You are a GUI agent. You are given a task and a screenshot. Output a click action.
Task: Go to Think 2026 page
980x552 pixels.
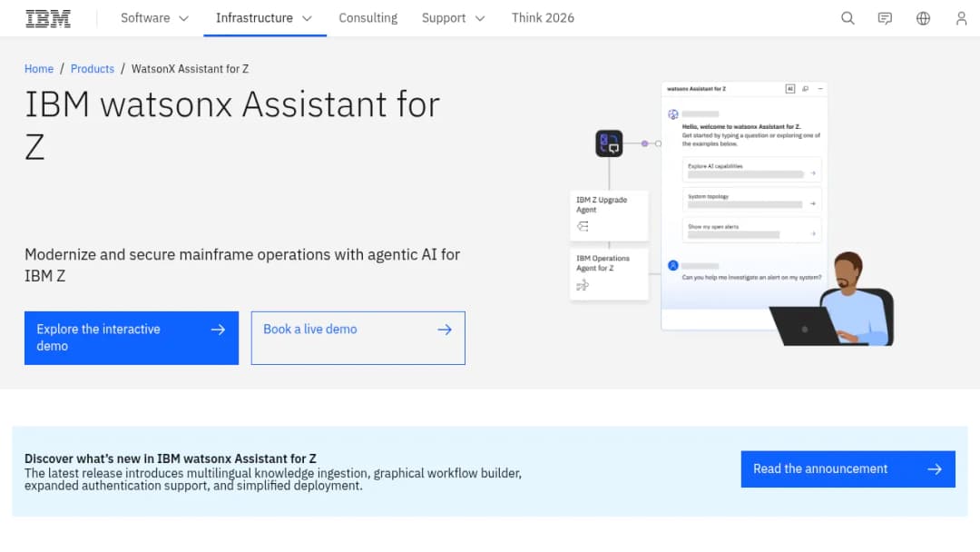[543, 18]
